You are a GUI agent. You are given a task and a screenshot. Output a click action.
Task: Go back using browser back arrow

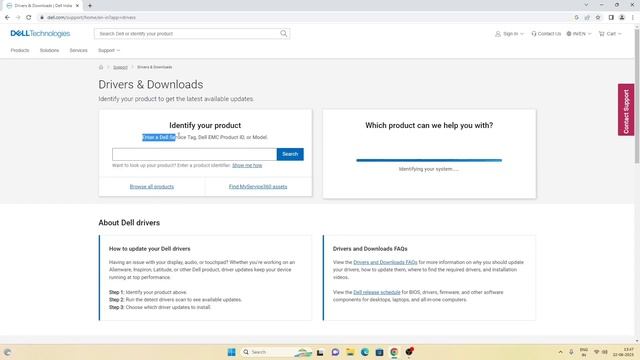(7, 17)
